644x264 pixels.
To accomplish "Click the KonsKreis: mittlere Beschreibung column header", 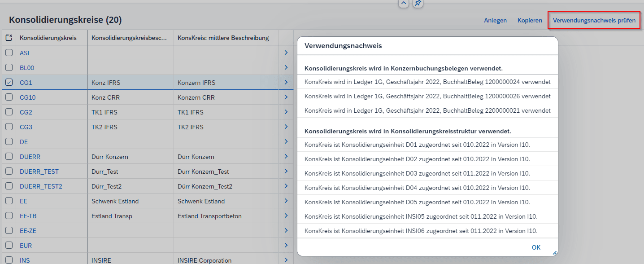I will click(223, 38).
